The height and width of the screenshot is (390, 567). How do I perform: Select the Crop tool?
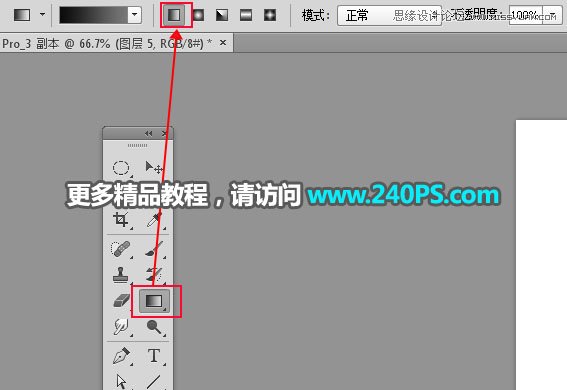point(121,219)
